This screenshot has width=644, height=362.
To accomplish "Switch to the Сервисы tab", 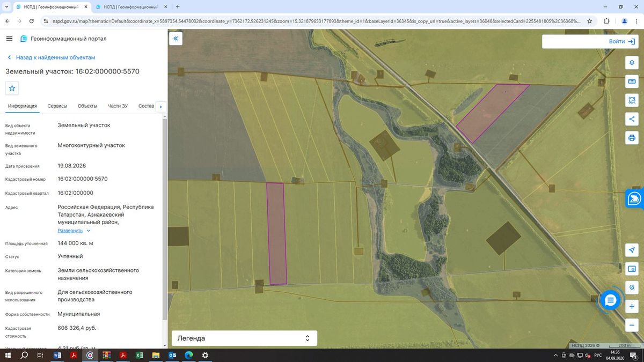I will pos(57,106).
